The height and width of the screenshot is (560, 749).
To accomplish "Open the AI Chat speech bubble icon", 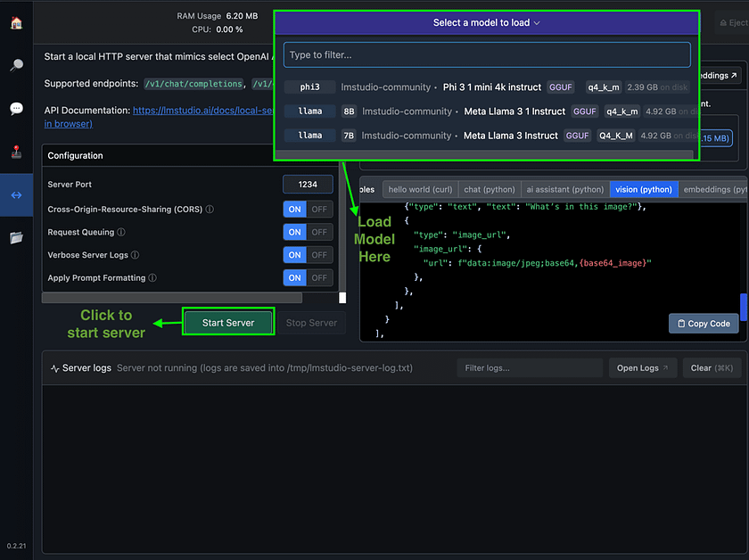I will point(16,109).
